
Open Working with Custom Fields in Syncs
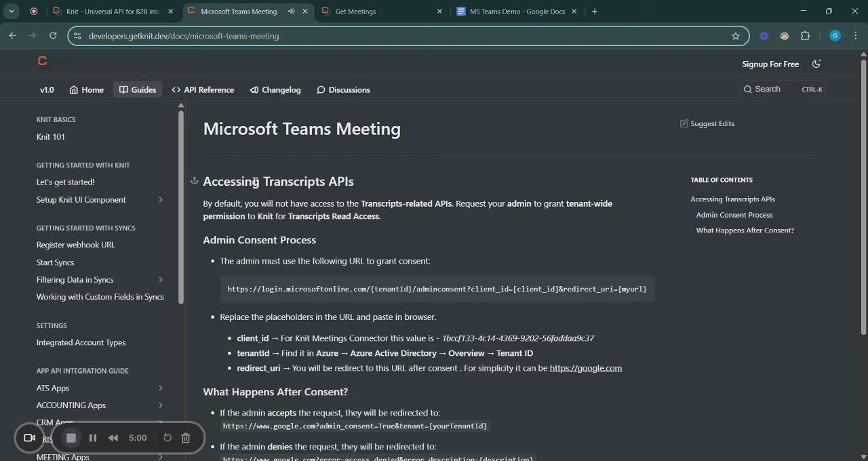[100, 297]
